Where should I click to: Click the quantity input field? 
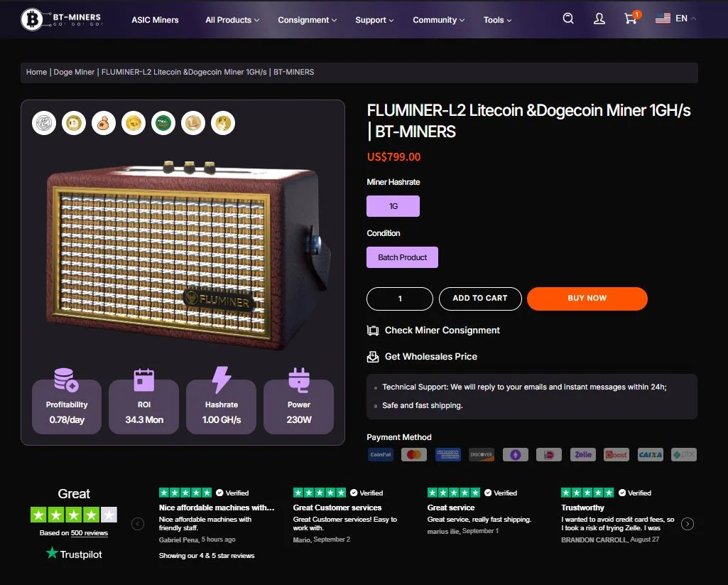(x=399, y=299)
